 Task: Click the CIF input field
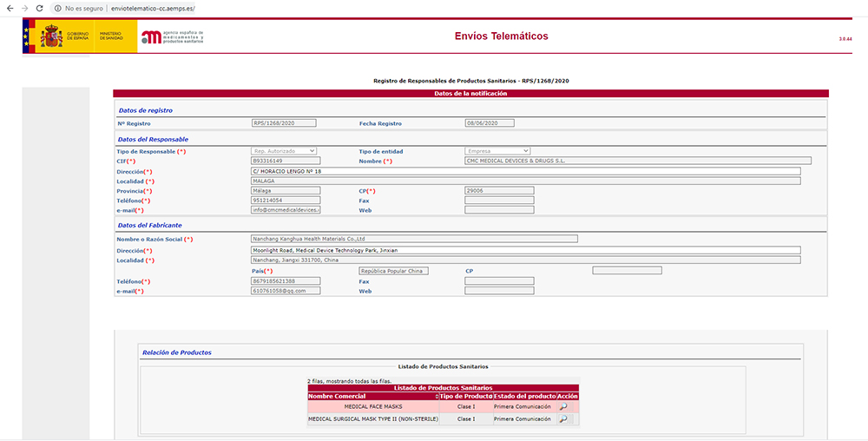[x=286, y=161]
